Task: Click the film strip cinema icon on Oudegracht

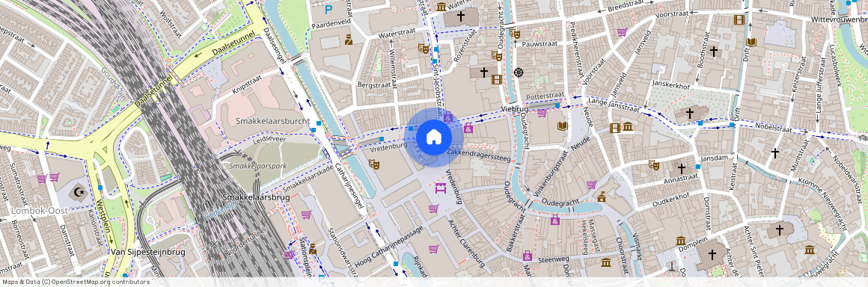Action: 497,80
